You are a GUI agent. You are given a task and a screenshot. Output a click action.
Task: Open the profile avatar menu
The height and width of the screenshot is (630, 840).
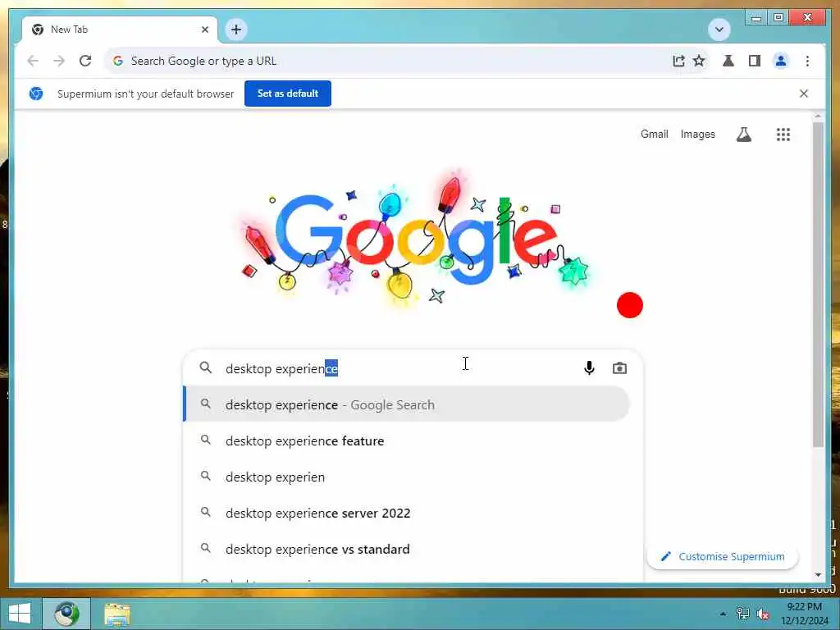click(781, 61)
